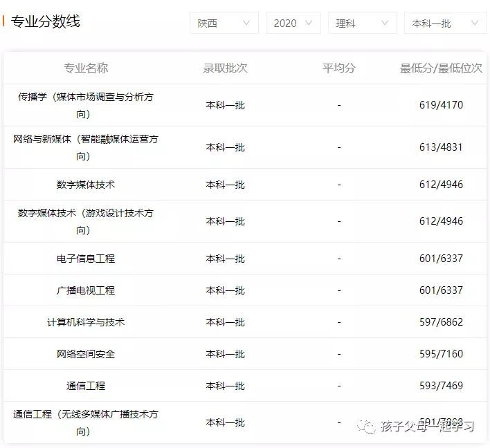Open the 理科 subject category dropdown
This screenshot has width=490, height=448.
coord(362,23)
